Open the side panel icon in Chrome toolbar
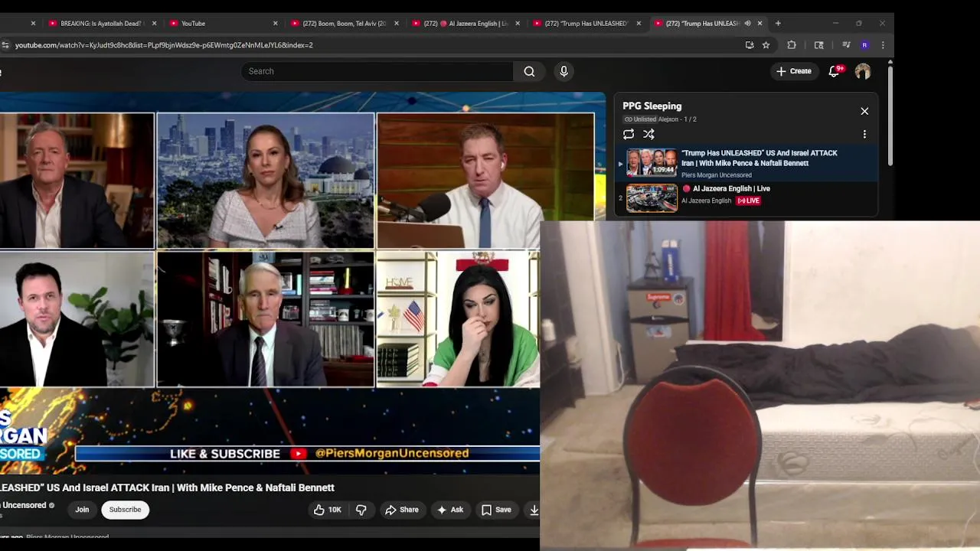 pyautogui.click(x=818, y=45)
